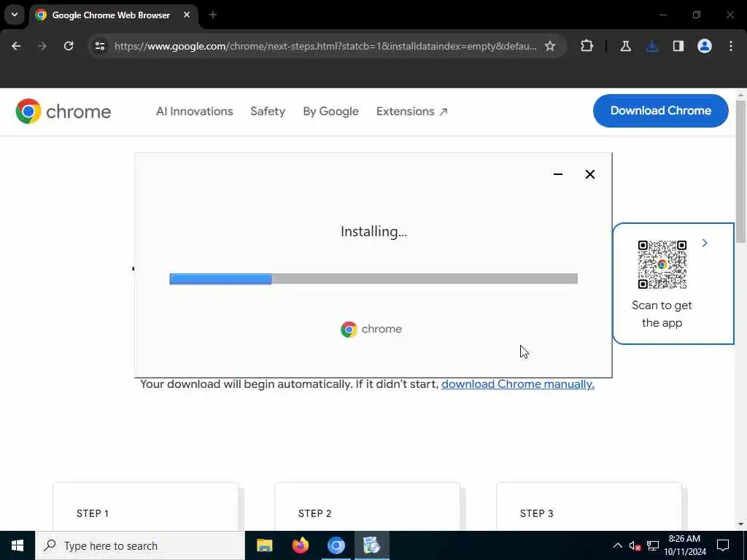Open By Google menu item
This screenshot has height=560, width=747.
point(330,112)
